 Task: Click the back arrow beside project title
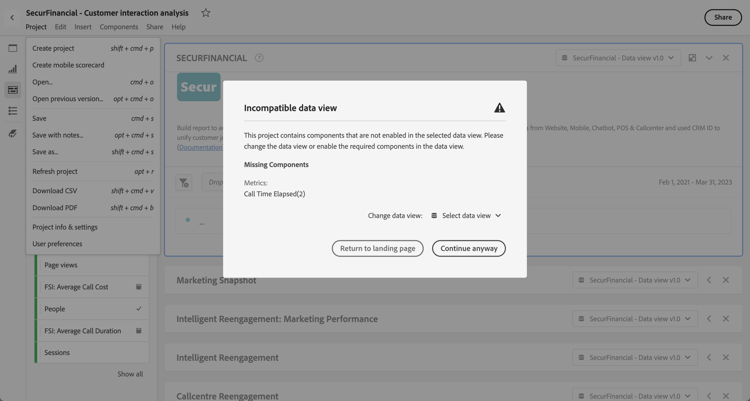12,17
